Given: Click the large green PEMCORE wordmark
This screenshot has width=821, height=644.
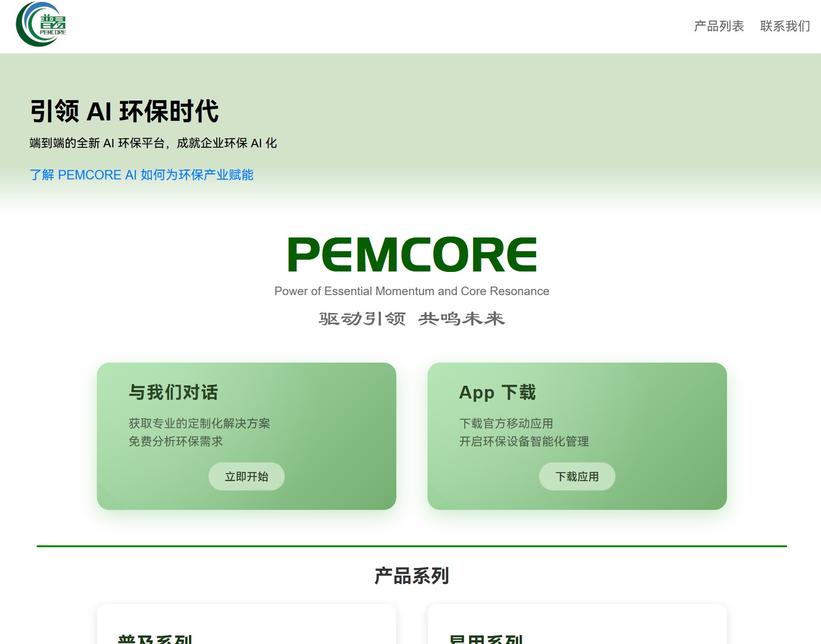Looking at the screenshot, I should point(411,255).
